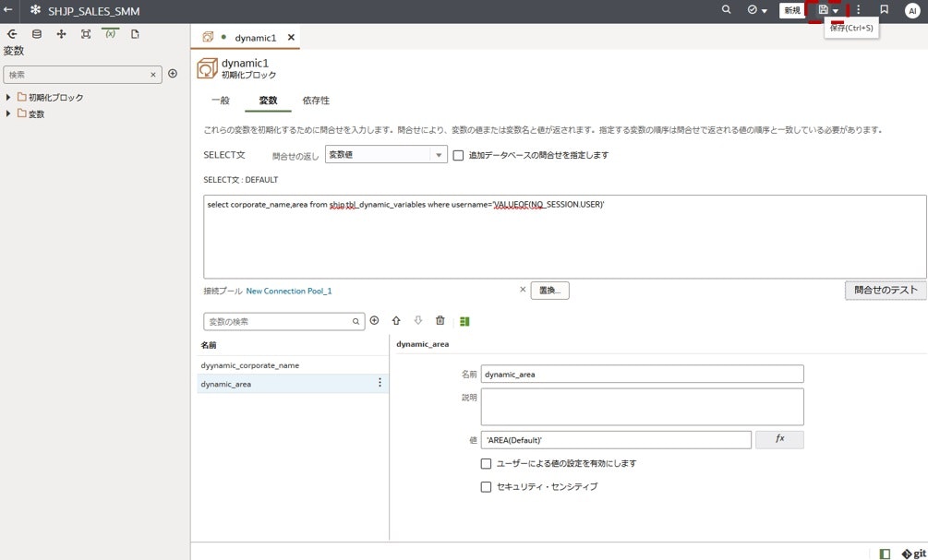The height and width of the screenshot is (560, 928).
Task: Save the model with the floppy disk icon
Action: [x=824, y=10]
